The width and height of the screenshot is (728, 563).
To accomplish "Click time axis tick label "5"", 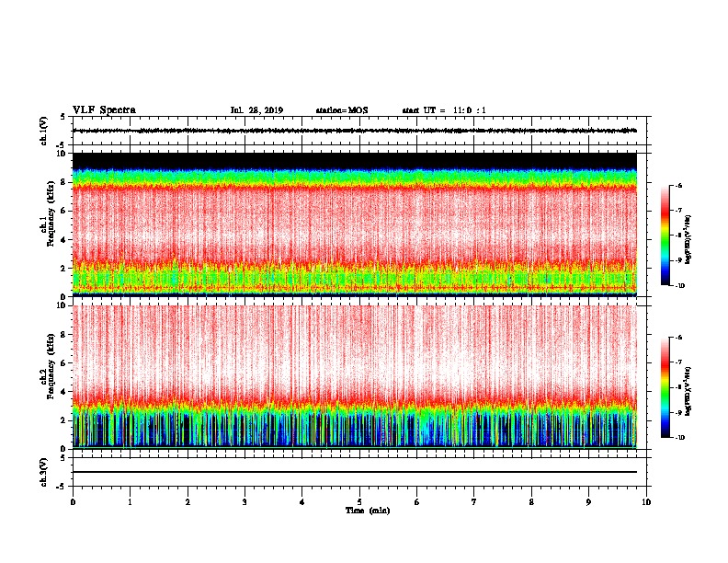I will 359,502.
